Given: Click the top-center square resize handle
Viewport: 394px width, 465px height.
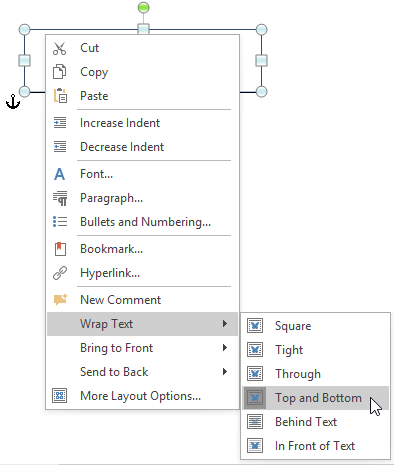Looking at the screenshot, I should [x=144, y=29].
